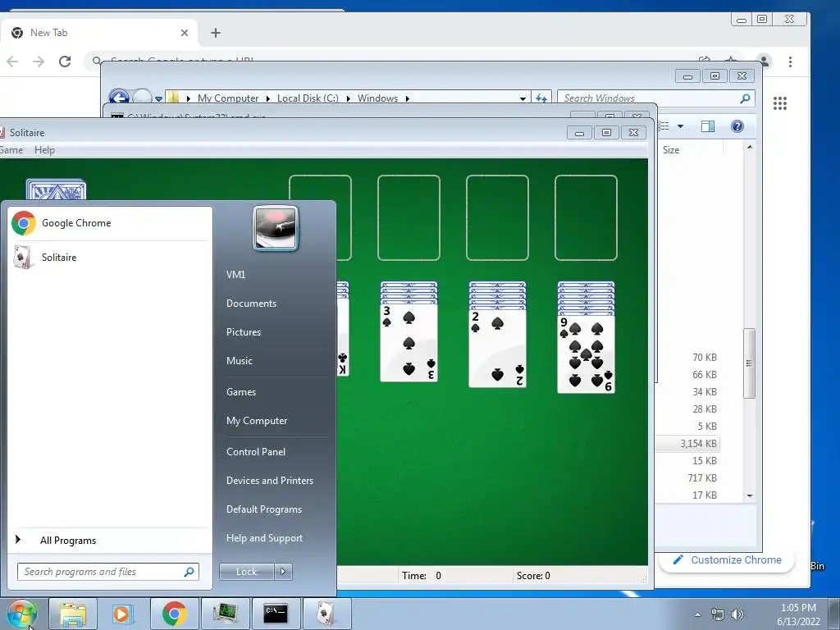The height and width of the screenshot is (630, 840).
Task: Show hidden tray icons arrow
Action: (697, 614)
